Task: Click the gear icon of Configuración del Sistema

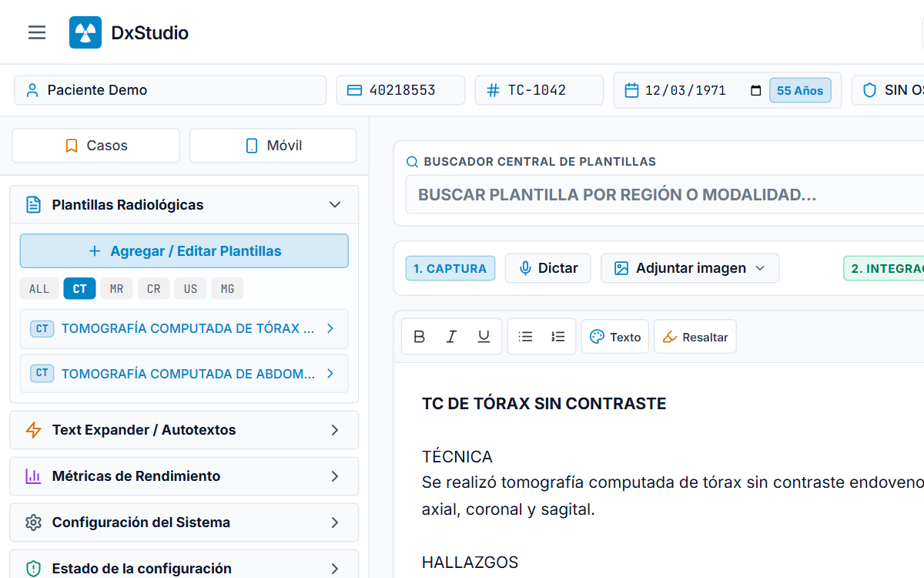Action: click(33, 523)
